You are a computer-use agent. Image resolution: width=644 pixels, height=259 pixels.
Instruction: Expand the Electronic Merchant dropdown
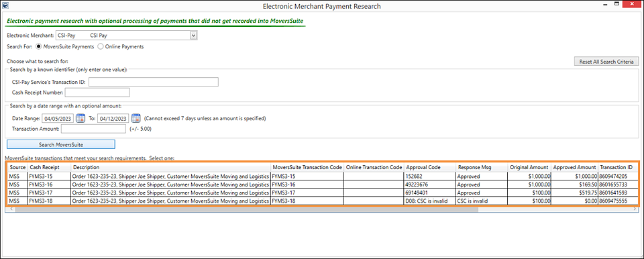point(194,36)
